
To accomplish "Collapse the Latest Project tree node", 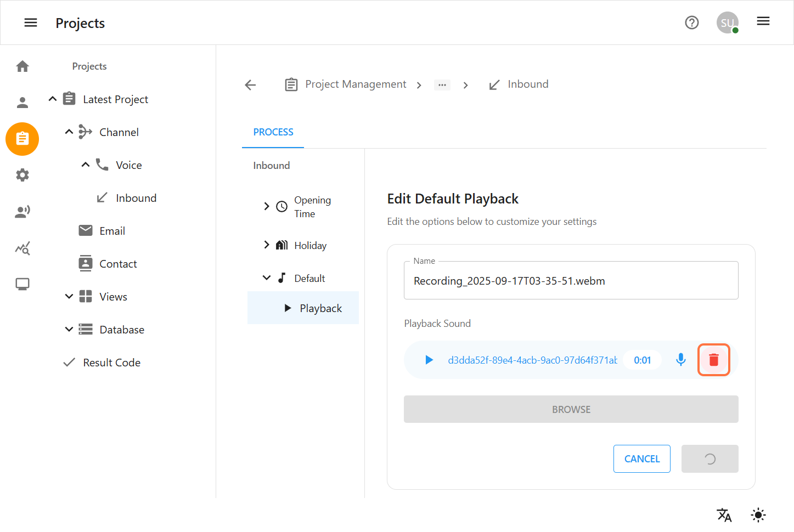I will (53, 99).
